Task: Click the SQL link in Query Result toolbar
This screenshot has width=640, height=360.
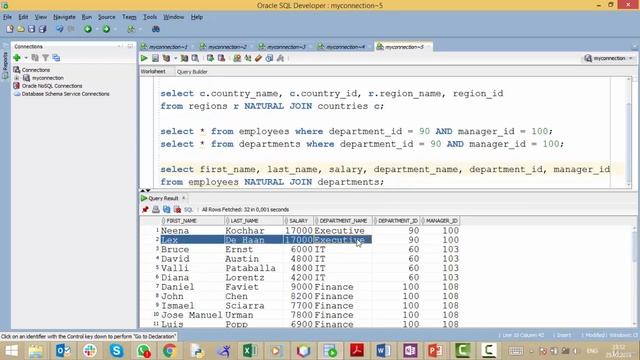Action: click(x=188, y=209)
